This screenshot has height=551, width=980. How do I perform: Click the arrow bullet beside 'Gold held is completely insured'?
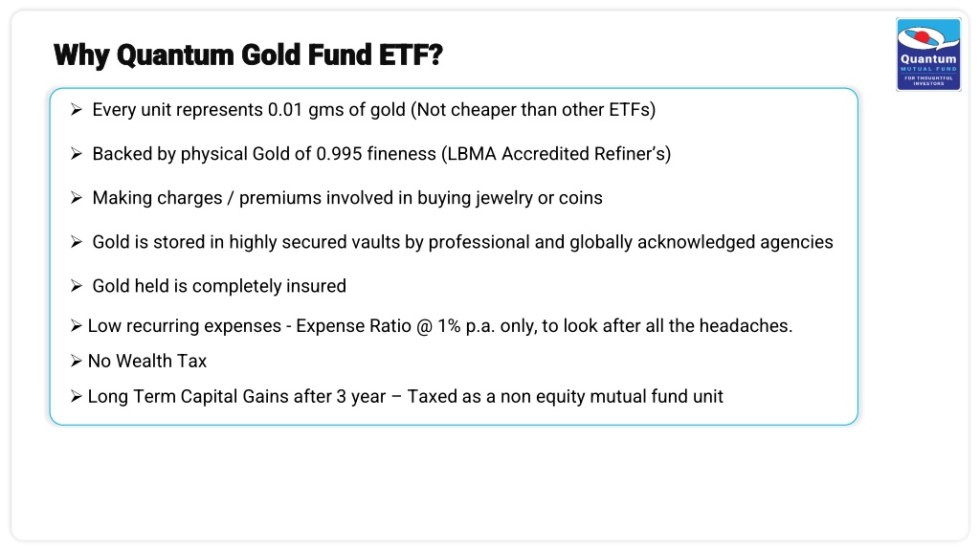click(77, 286)
